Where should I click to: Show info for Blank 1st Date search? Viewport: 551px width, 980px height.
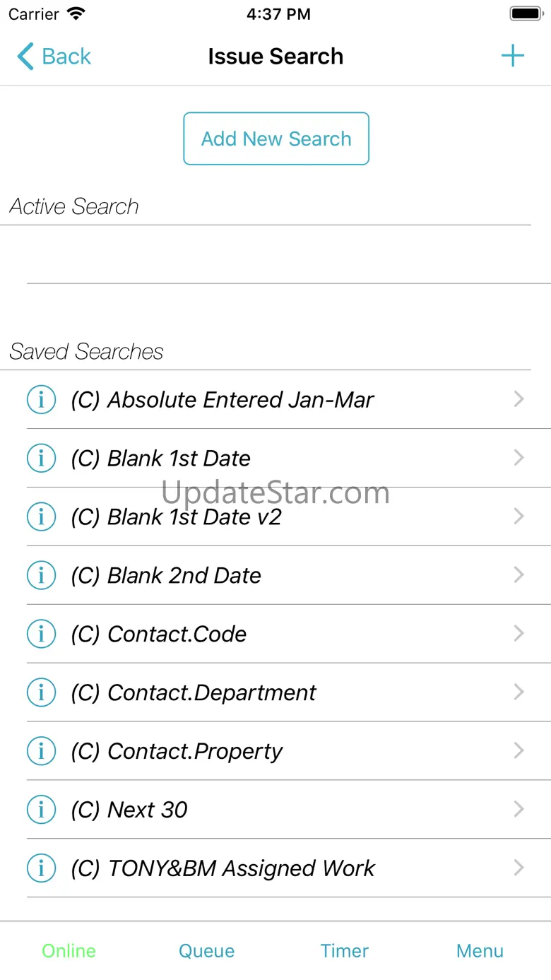point(41,459)
